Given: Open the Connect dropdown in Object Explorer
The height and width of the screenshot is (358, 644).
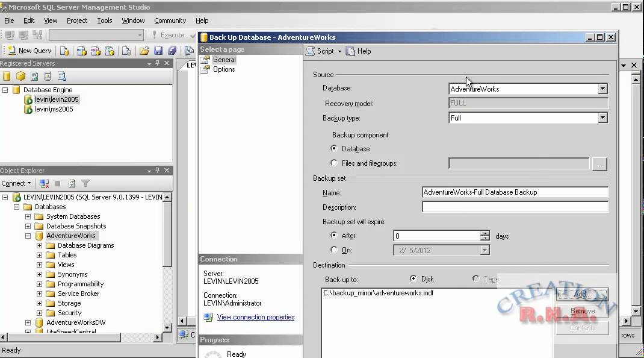Looking at the screenshot, I should pyautogui.click(x=16, y=183).
